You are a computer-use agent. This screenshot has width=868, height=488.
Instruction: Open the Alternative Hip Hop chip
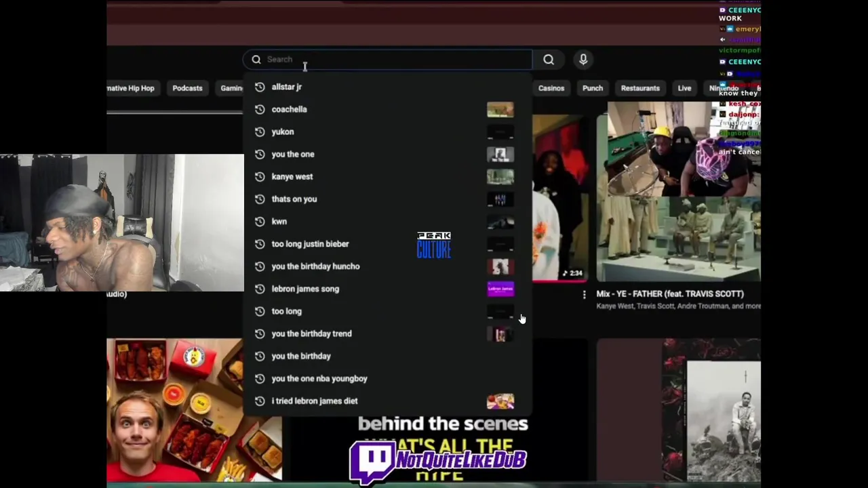pos(132,88)
